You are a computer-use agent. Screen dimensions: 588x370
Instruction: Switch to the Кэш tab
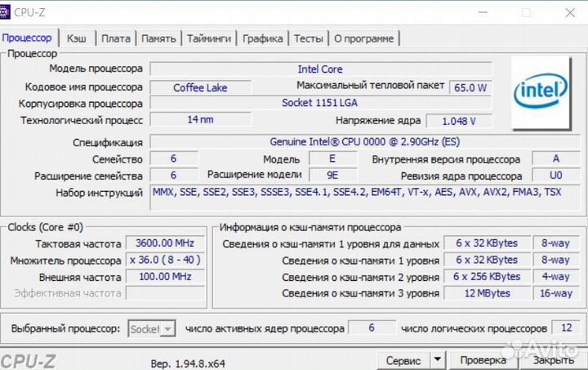point(77,38)
